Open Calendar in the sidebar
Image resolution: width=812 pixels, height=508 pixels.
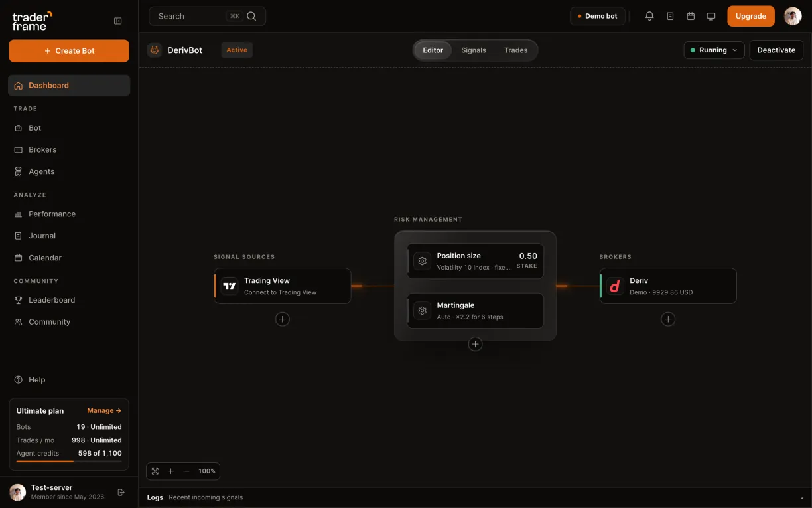(69, 258)
